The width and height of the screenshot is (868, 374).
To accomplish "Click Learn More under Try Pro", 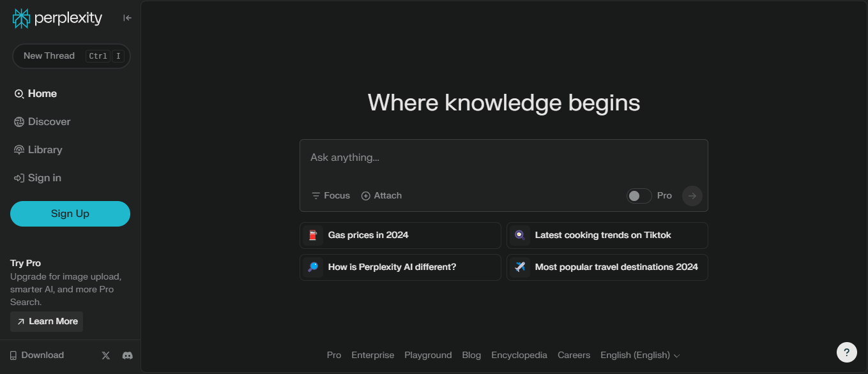I will (x=46, y=321).
